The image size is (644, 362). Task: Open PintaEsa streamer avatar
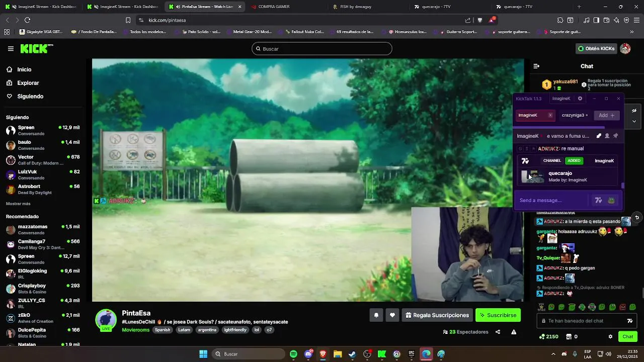[x=106, y=320]
